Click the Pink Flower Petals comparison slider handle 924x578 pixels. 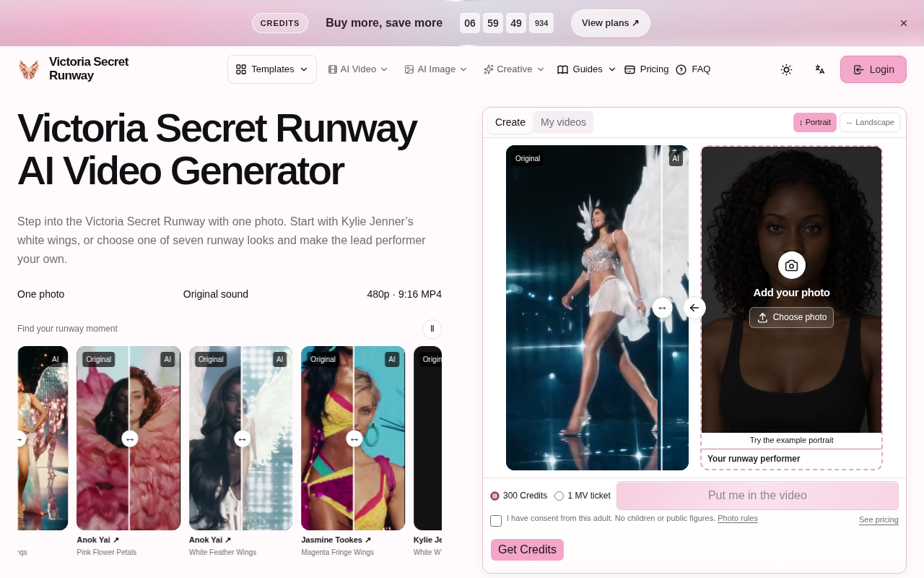pyautogui.click(x=129, y=439)
